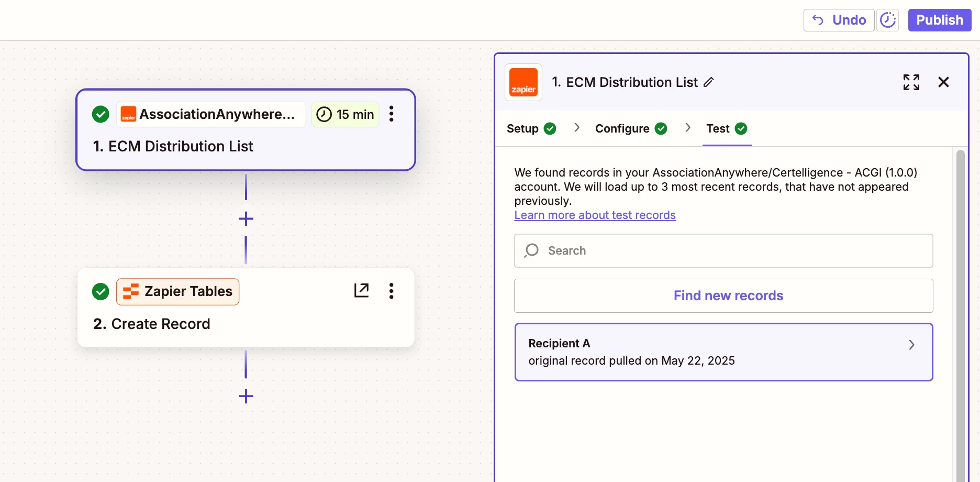
Task: Open version history clock icon
Action: [x=888, y=20]
